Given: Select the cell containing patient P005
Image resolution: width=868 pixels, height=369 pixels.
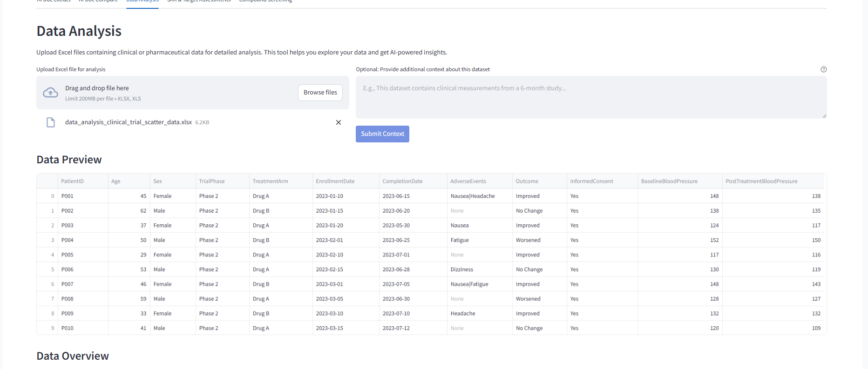Looking at the screenshot, I should [x=68, y=255].
